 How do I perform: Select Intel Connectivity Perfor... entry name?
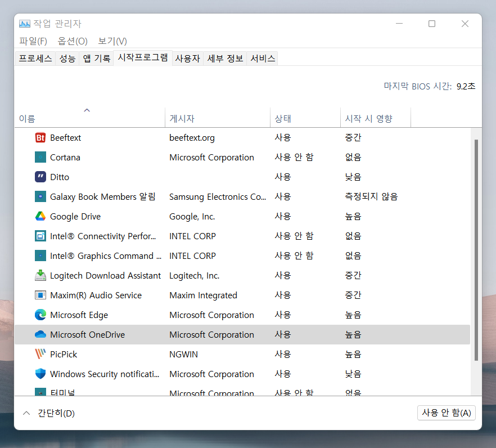pos(103,236)
